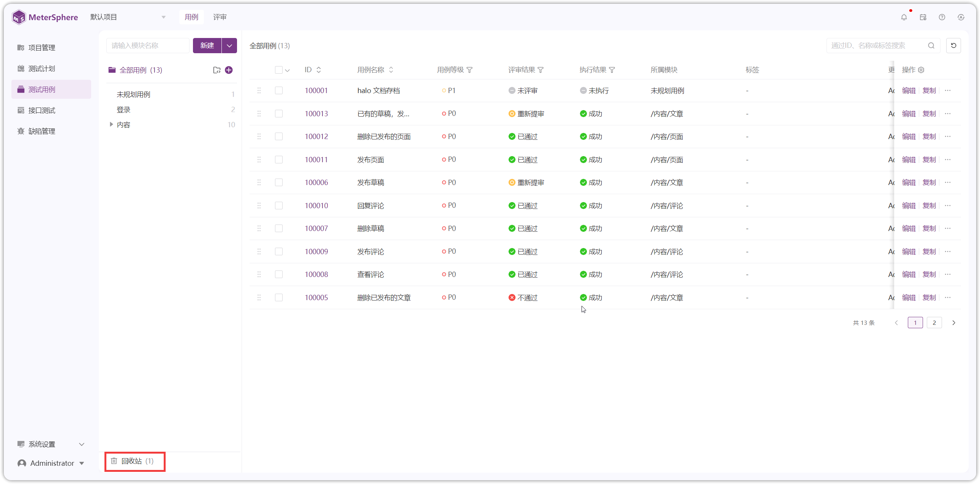Viewport: 980px width, 484px height.
Task: Toggle the select-all header checkbox
Action: [279, 70]
